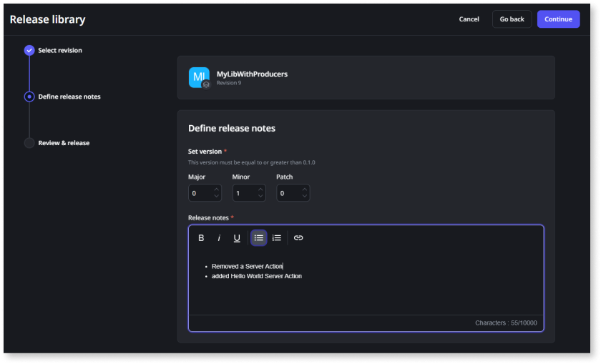Toggle bold formatting in release notes
Image resolution: width=601 pixels, height=364 pixels.
coord(201,238)
